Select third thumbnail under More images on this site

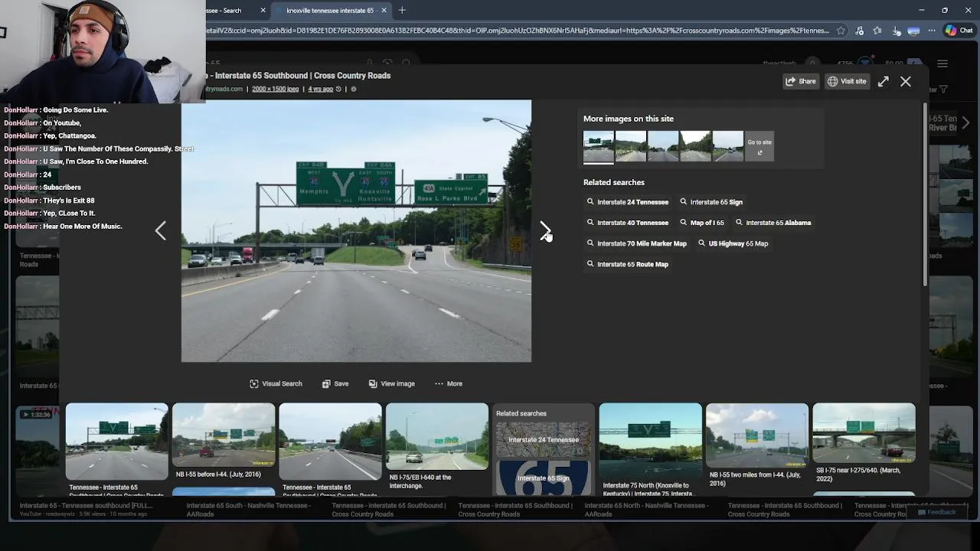[x=663, y=146]
